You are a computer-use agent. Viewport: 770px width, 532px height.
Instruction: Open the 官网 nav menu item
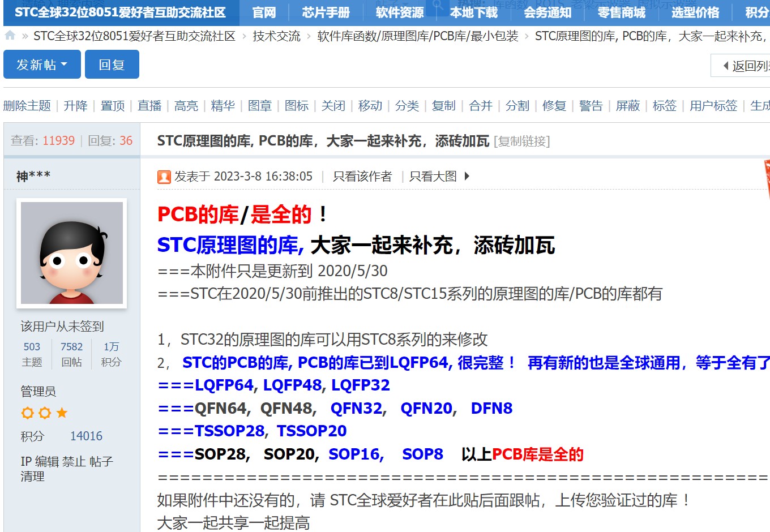pyautogui.click(x=264, y=12)
